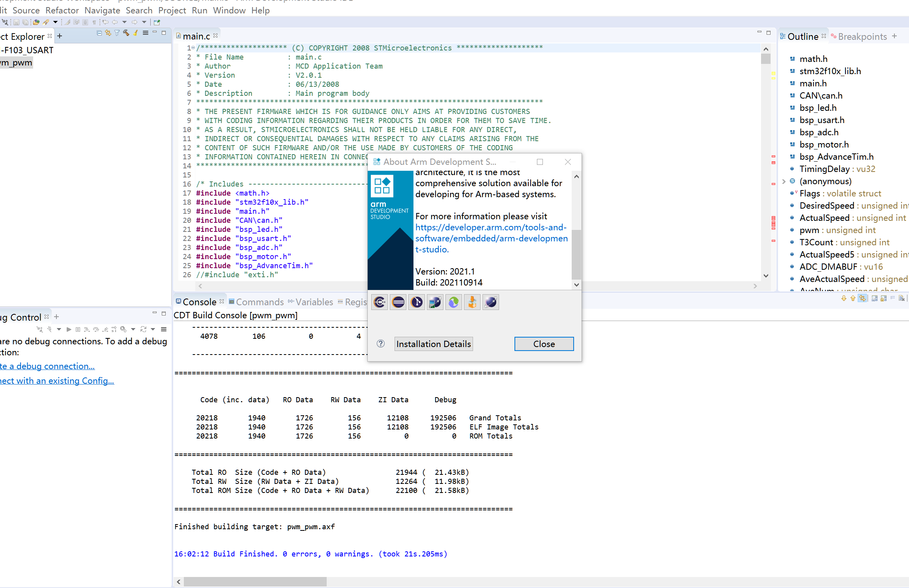This screenshot has width=909, height=588.
Task: Click the orange download-arrow feature icon
Action: (472, 302)
